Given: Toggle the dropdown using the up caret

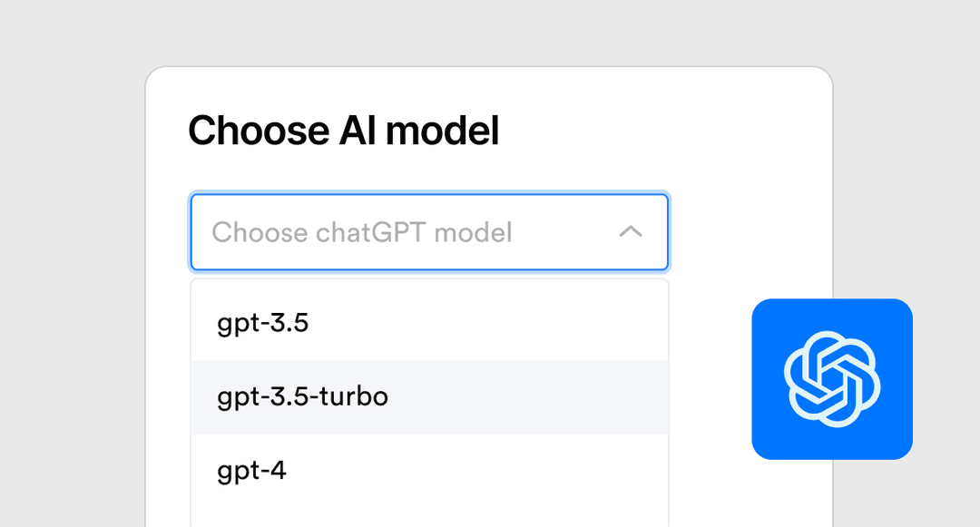Looking at the screenshot, I should pos(630,231).
